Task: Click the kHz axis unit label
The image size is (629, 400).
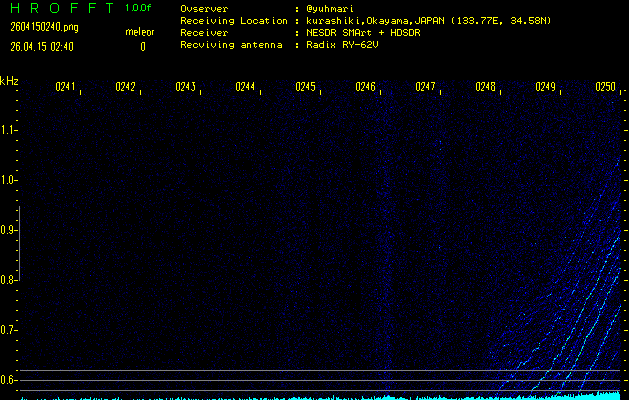Action: 9,81
